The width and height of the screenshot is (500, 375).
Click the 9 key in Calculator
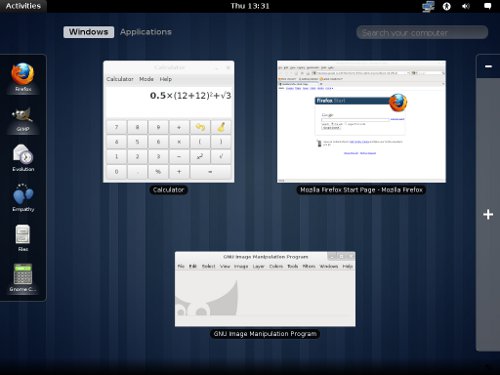coord(158,127)
